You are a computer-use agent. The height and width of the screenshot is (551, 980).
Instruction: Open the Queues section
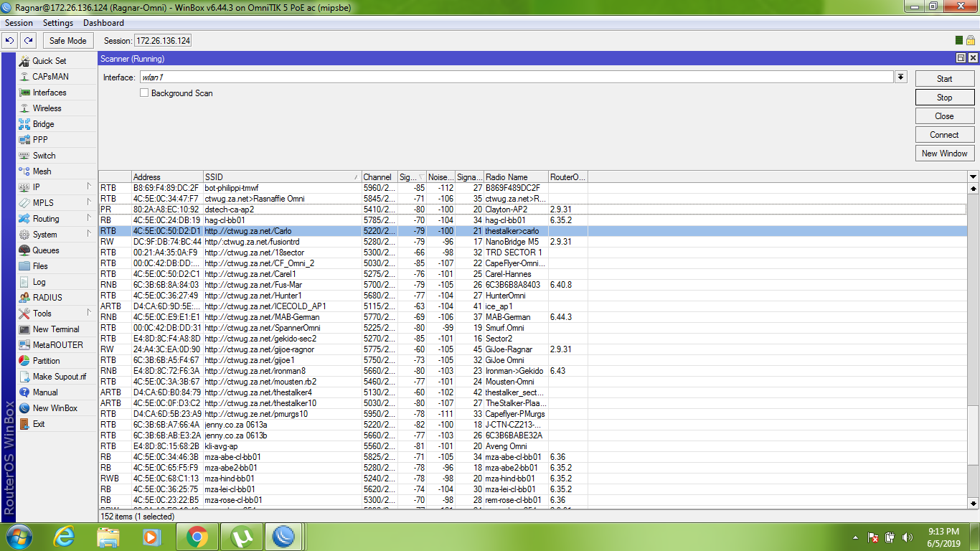(x=46, y=250)
